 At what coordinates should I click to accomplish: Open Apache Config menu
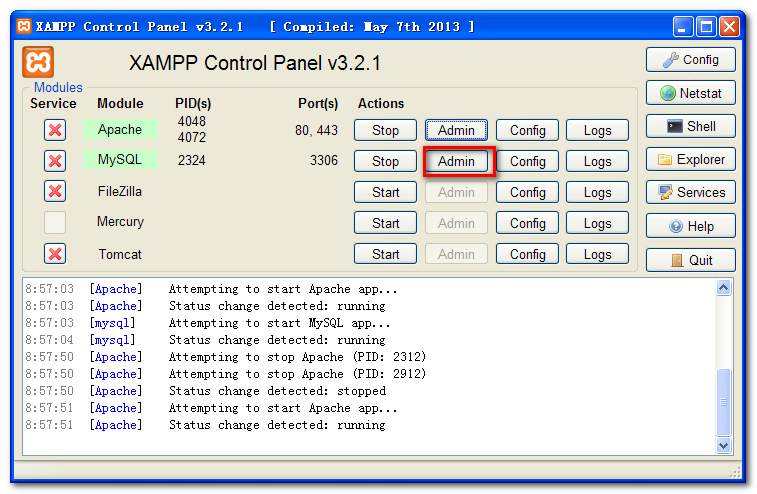[x=527, y=130]
